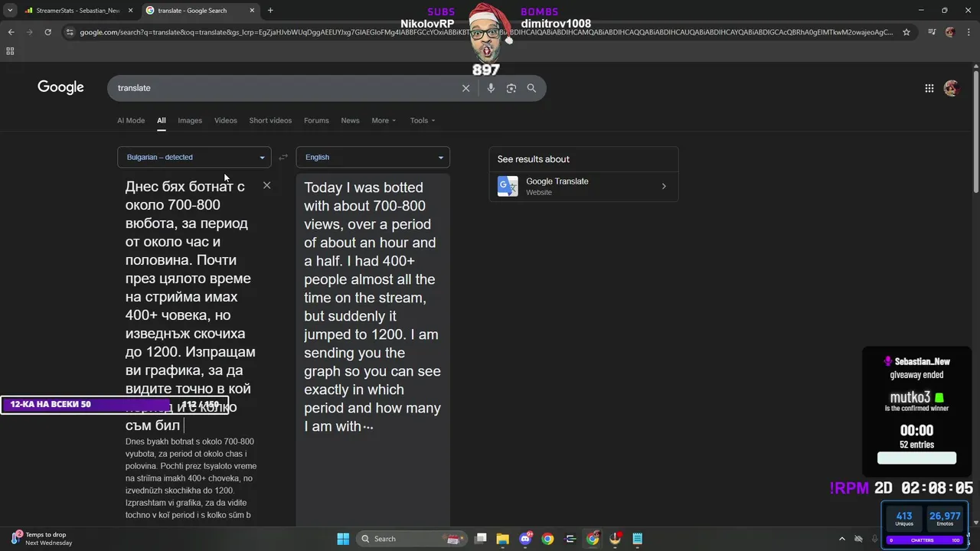Switch to the StreamerStats browser tab
Viewport: 980px width, 551px height.
pyautogui.click(x=77, y=11)
